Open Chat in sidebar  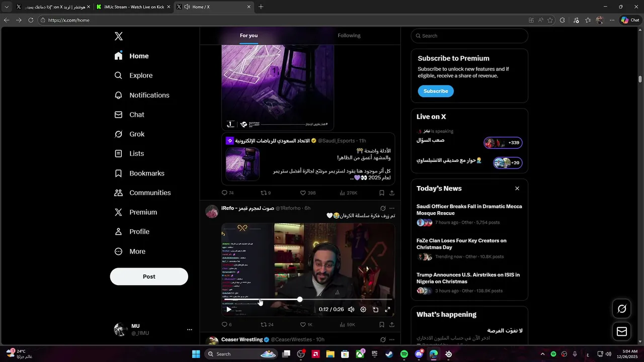point(129,115)
